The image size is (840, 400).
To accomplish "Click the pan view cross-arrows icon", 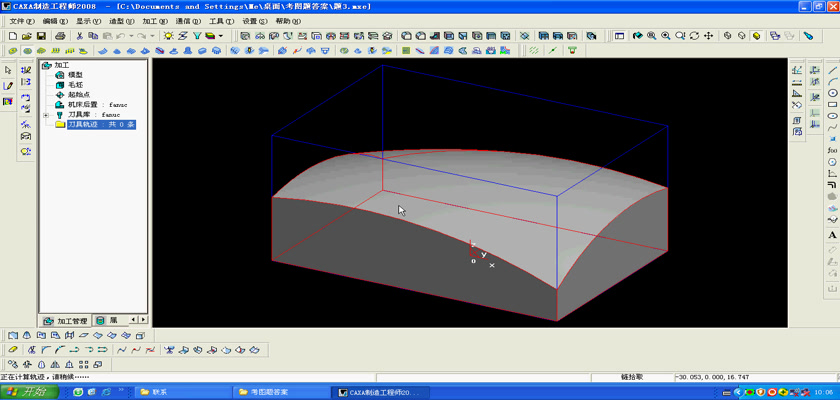I will (708, 36).
